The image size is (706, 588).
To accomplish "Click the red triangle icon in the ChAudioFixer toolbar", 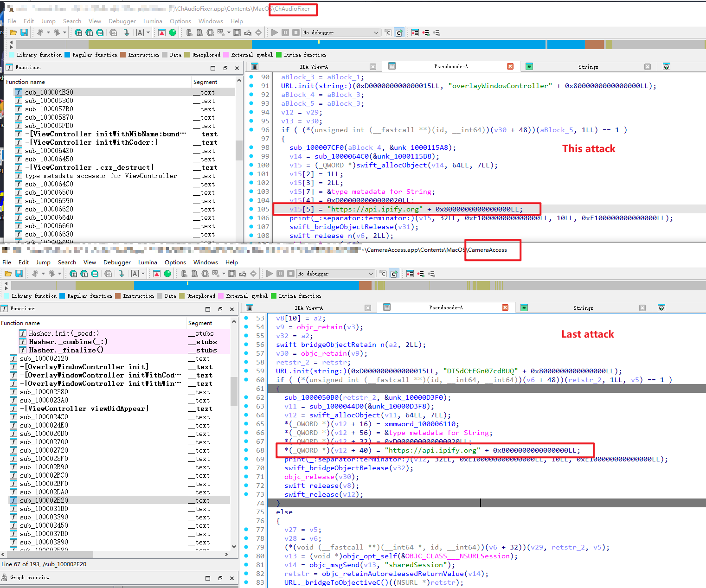I will pyautogui.click(x=161, y=32).
